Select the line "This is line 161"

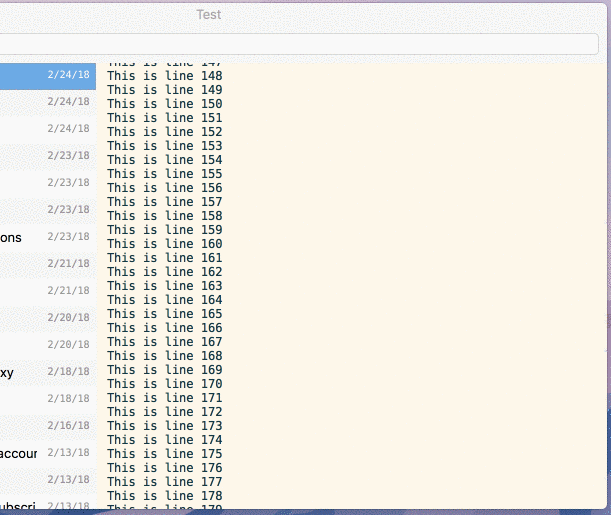click(165, 258)
